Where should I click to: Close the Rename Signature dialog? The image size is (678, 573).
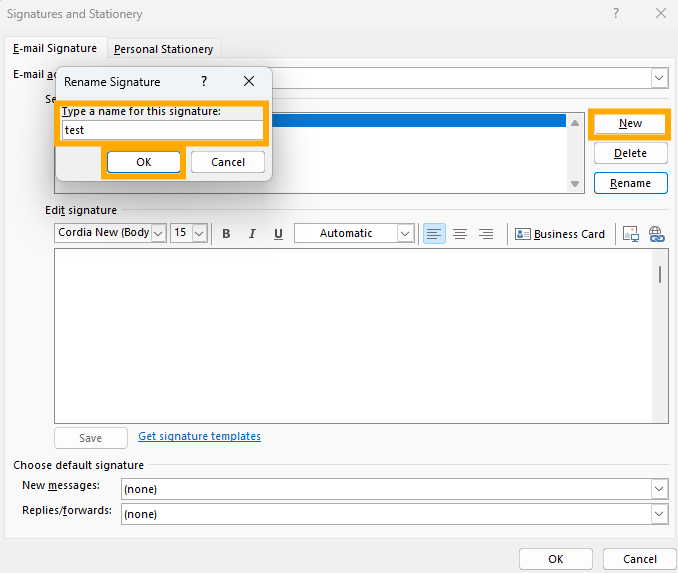(x=249, y=81)
